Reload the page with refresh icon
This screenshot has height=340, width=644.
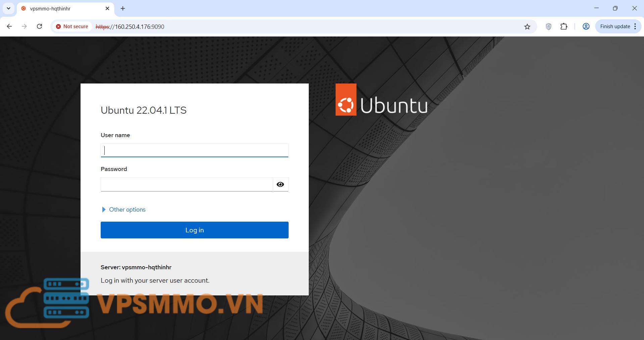click(39, 26)
